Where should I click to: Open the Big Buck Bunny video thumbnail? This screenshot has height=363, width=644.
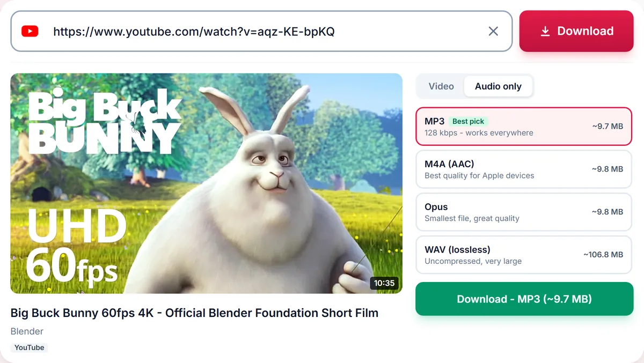click(206, 183)
